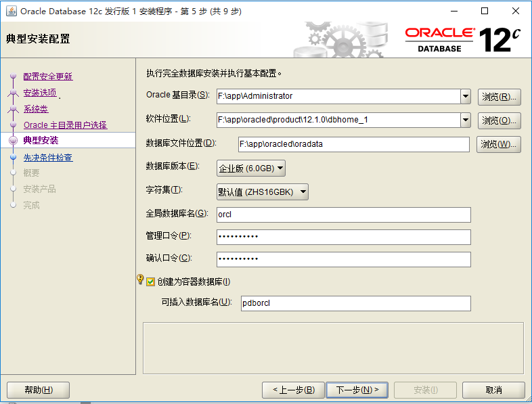Focus the 数据库文件位置 field
Screen dimensions: 532x404
[x=354, y=145]
